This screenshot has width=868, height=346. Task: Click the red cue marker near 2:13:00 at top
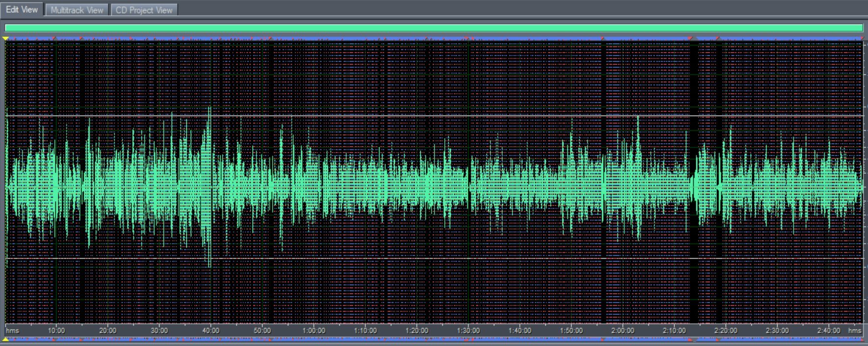coord(690,38)
